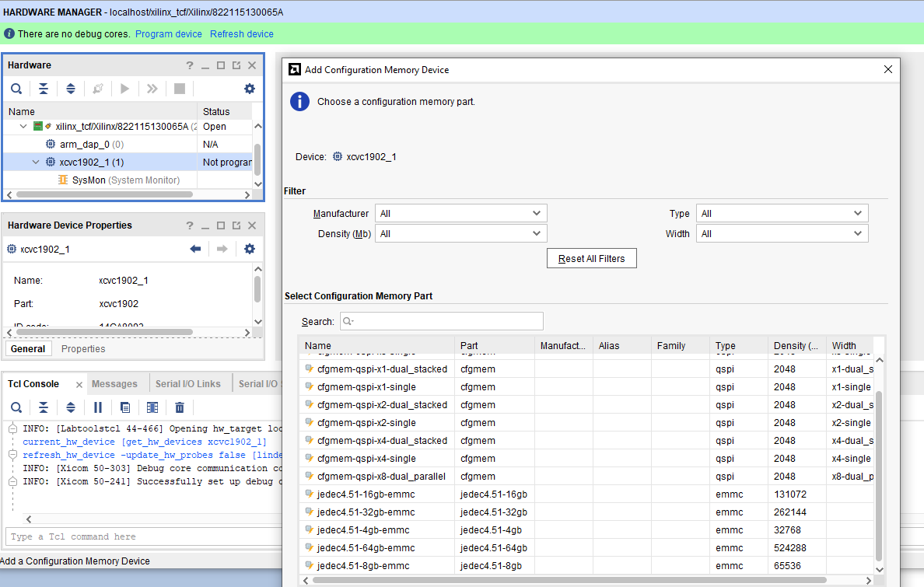The image size is (924, 587).
Task: Clear the Tcl Console with the trash icon
Action: (x=180, y=407)
